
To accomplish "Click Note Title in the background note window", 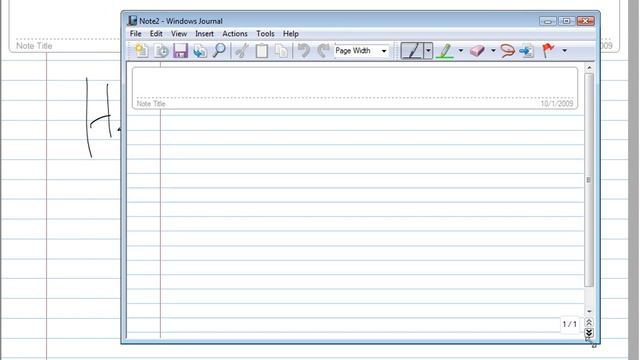I will click(x=34, y=46).
